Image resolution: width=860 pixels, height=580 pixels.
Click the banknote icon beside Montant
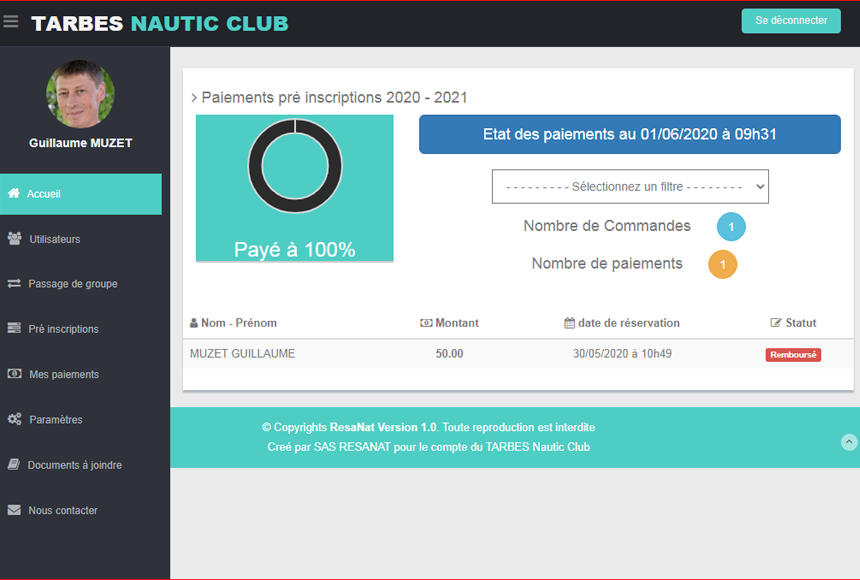tap(426, 323)
